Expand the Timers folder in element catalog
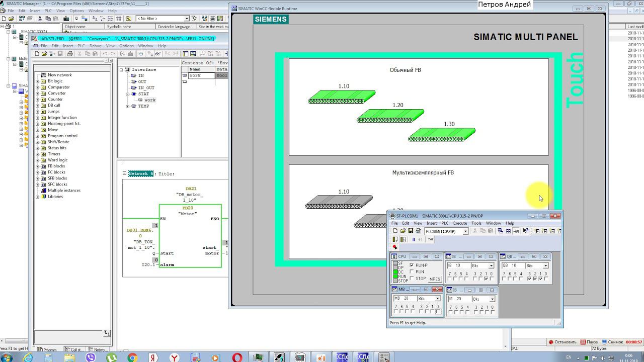644x362 pixels. (x=37, y=154)
